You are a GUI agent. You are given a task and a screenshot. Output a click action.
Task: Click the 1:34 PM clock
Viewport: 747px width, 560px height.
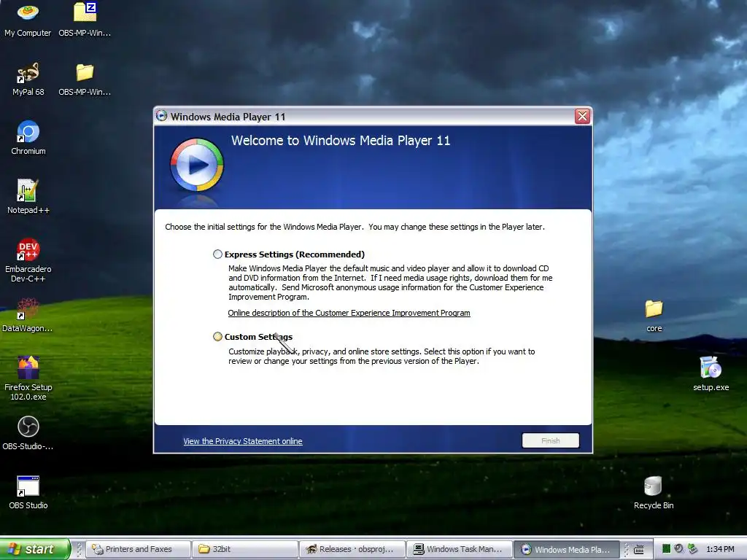720,550
